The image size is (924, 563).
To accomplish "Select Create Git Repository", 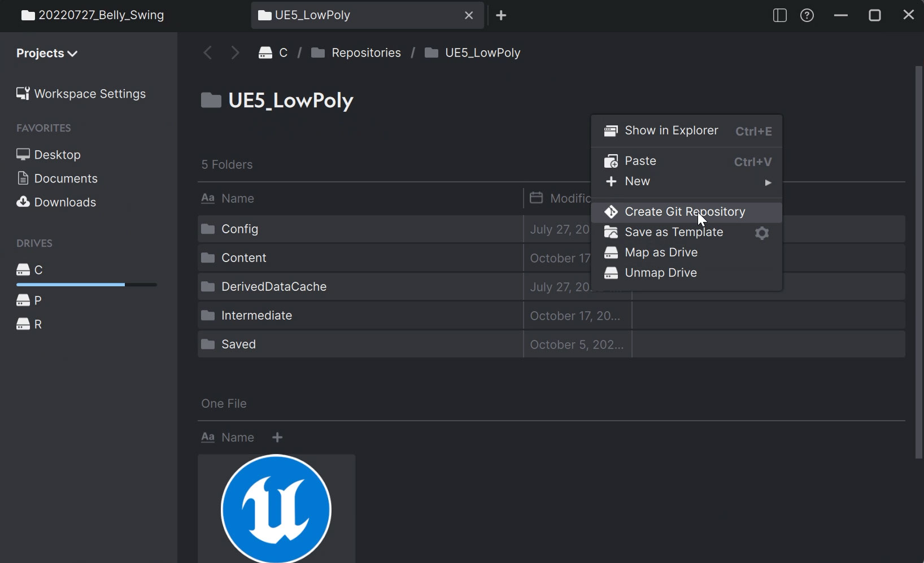I will coord(687,212).
